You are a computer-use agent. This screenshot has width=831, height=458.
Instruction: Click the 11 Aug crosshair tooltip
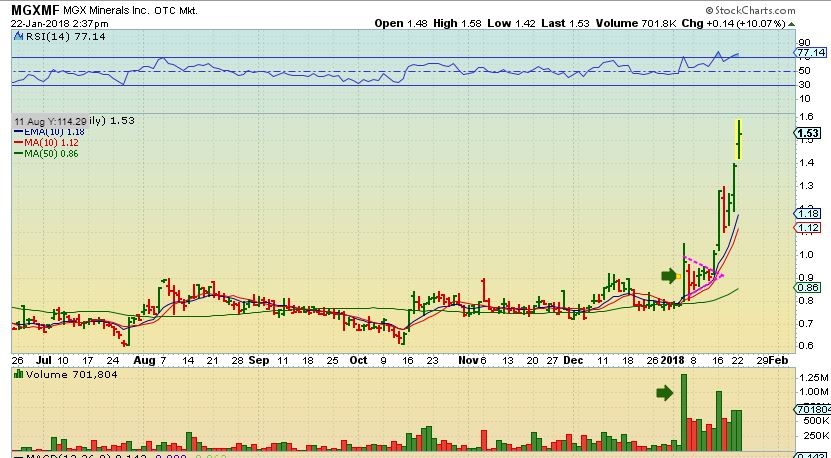pyautogui.click(x=50, y=120)
